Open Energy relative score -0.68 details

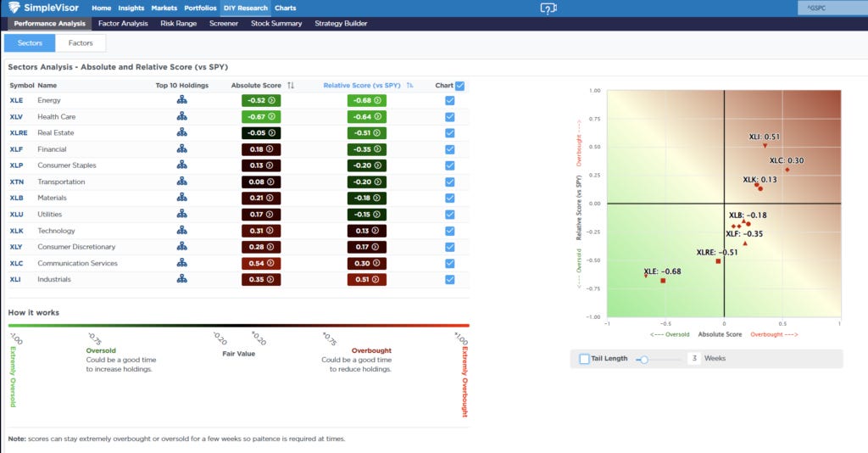click(366, 100)
